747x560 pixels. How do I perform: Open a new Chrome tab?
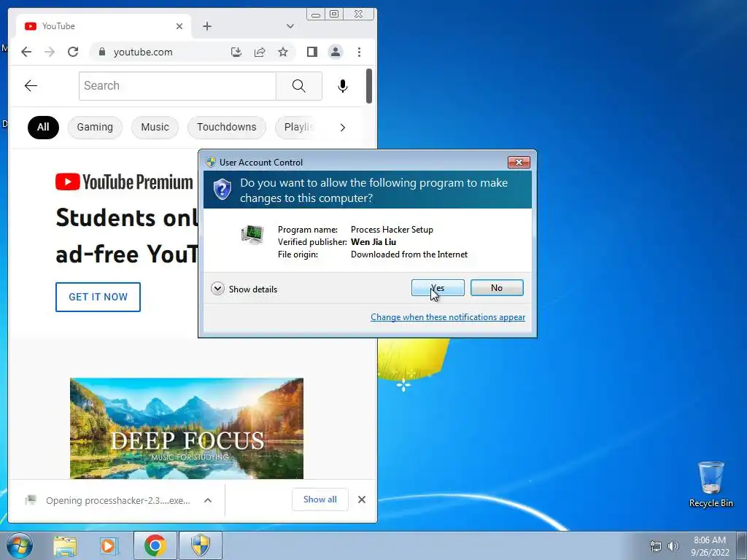point(206,26)
